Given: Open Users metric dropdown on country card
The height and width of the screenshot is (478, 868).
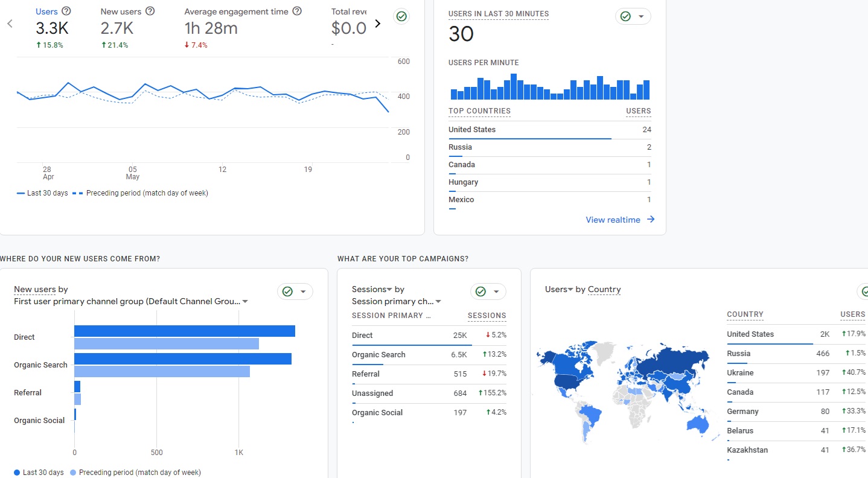Looking at the screenshot, I should (x=559, y=289).
